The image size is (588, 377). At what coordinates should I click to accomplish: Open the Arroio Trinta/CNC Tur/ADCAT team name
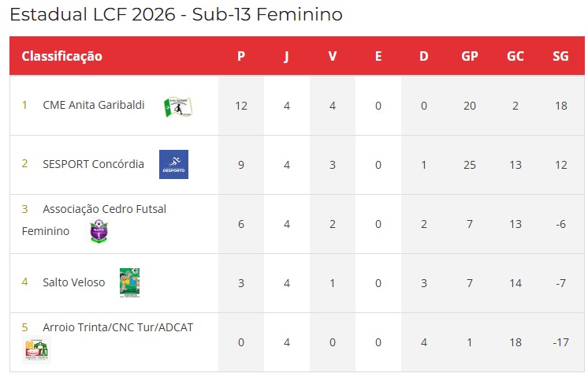coord(117,327)
